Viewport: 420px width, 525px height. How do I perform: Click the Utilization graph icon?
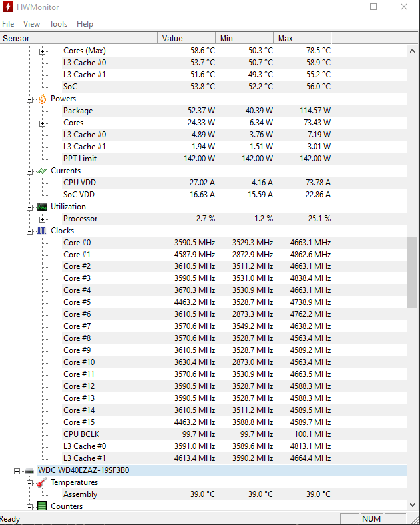coord(42,207)
